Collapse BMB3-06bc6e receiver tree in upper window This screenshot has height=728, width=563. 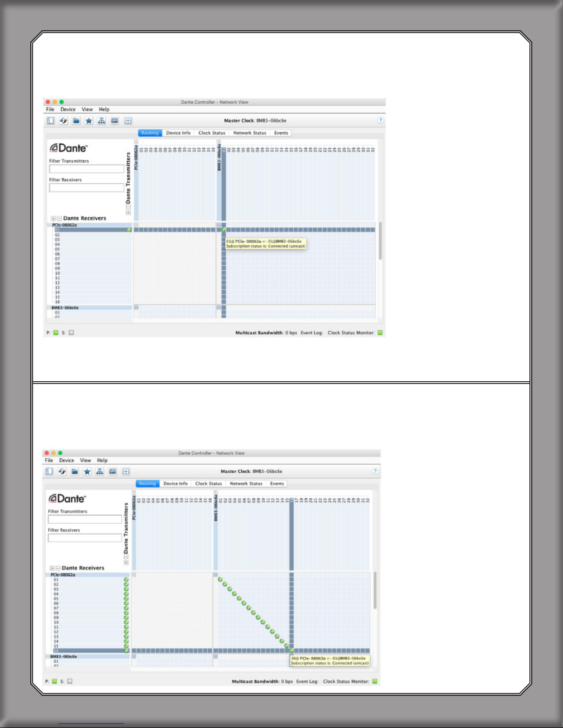click(x=49, y=308)
